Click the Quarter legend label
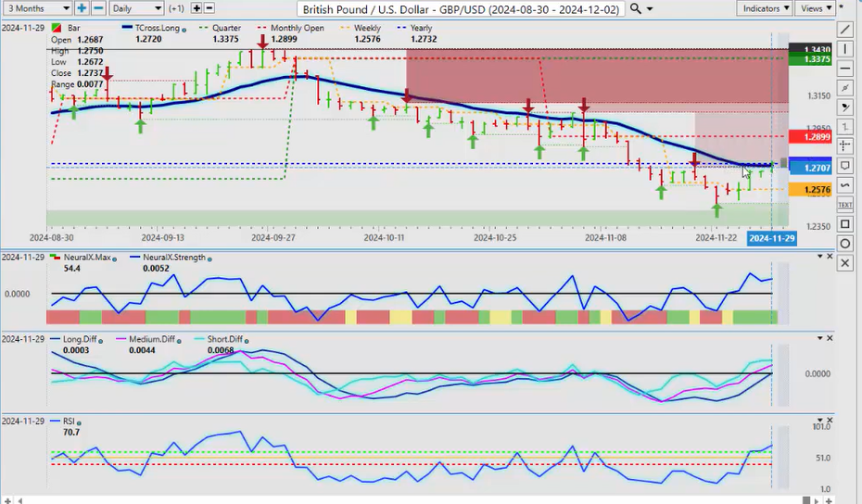This screenshot has width=862, height=504. [226, 28]
